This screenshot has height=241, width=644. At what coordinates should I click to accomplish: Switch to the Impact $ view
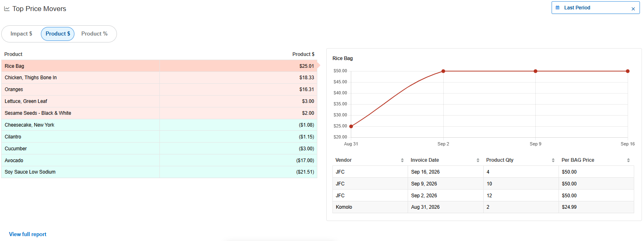[x=21, y=34]
